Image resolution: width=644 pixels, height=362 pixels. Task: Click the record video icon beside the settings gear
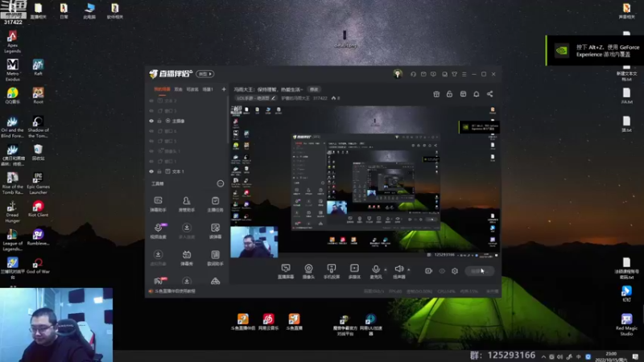coord(428,271)
